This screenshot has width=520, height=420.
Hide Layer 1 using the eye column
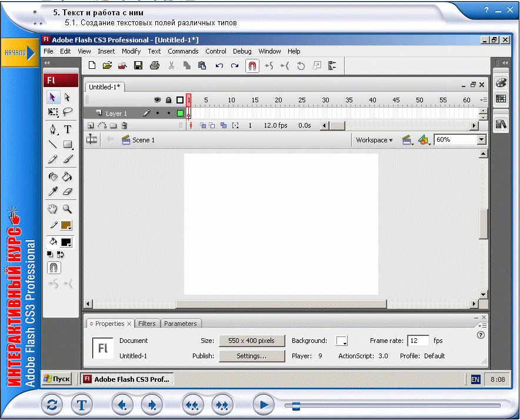(157, 113)
